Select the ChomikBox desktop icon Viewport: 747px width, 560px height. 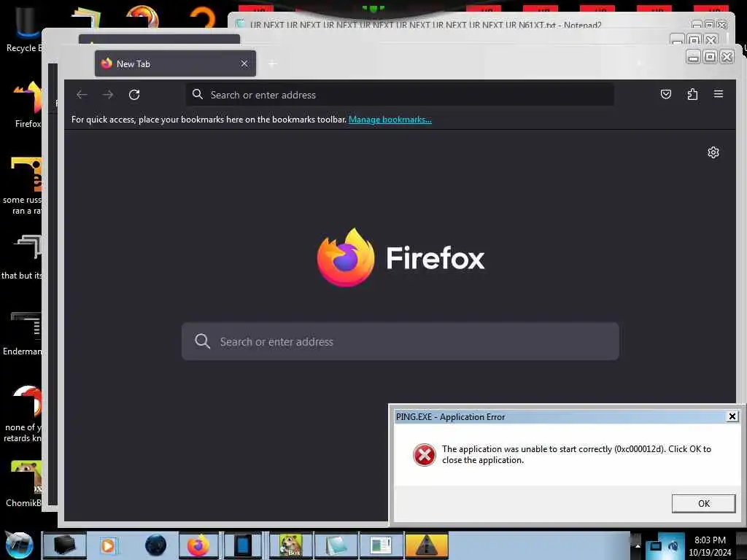click(x=24, y=483)
